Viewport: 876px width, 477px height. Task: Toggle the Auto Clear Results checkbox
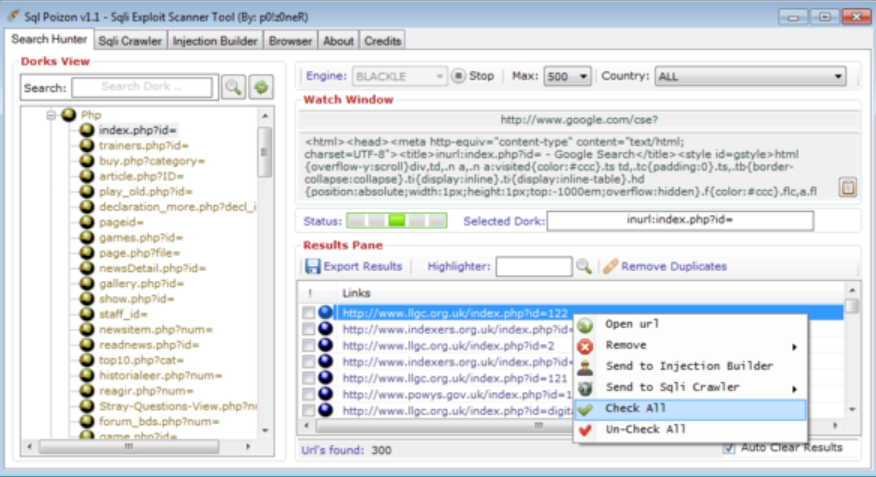(x=729, y=448)
